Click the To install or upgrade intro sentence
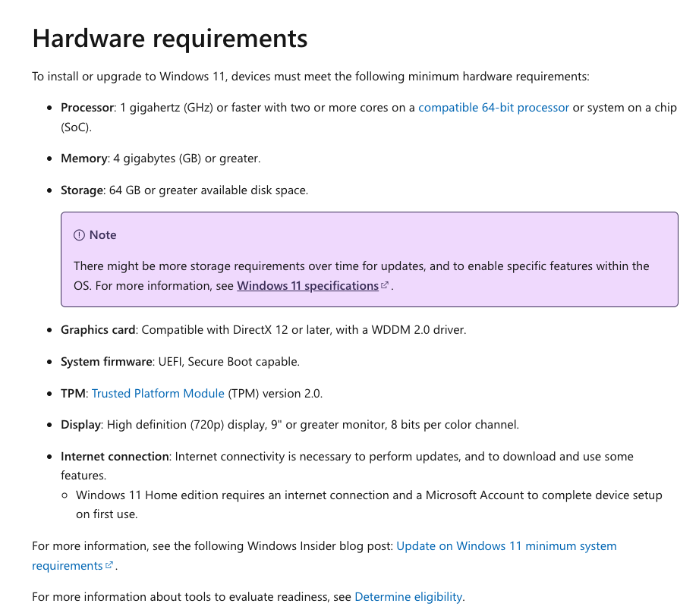699x616 pixels. tap(310, 77)
